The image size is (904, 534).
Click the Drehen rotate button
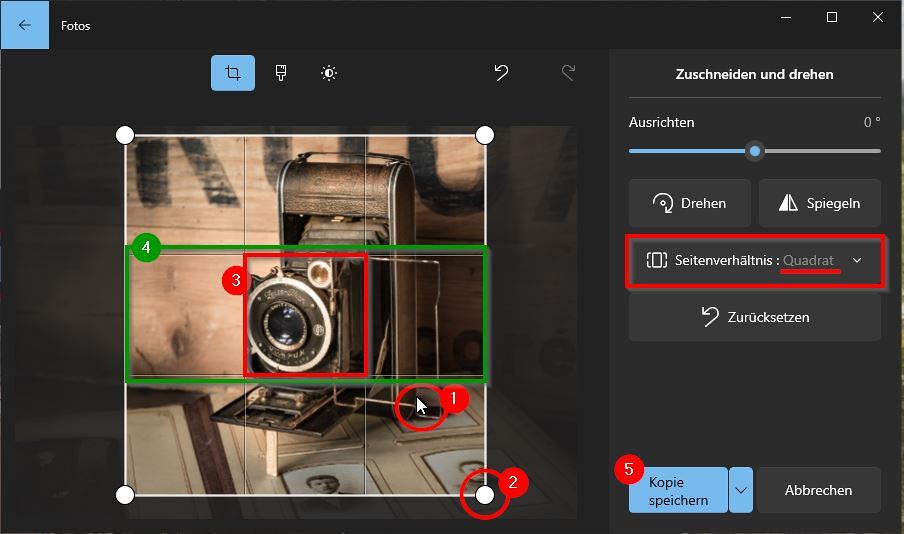[x=689, y=203]
